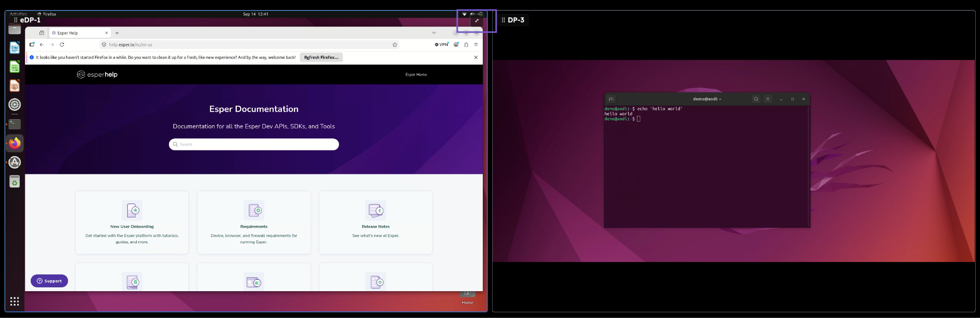Viewport: 980px width, 318px height.
Task: Click the demo@andi terminal title
Action: click(707, 99)
